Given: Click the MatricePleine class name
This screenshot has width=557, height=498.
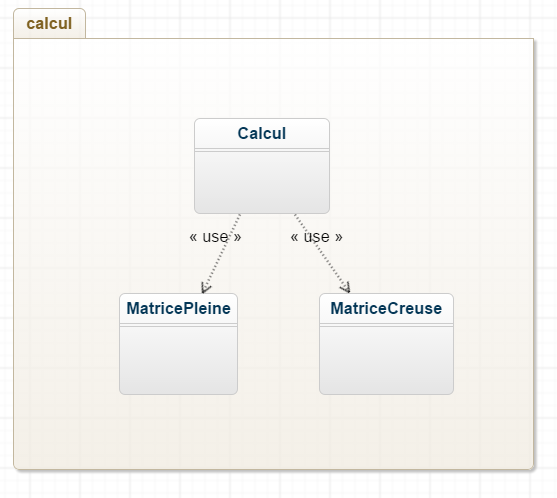Looking at the screenshot, I should 178,308.
